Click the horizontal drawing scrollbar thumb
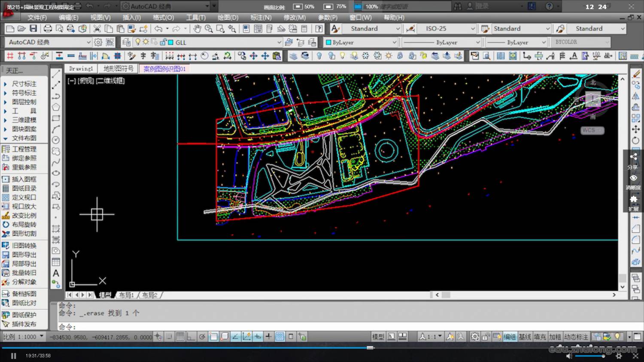 pyautogui.click(x=446, y=295)
